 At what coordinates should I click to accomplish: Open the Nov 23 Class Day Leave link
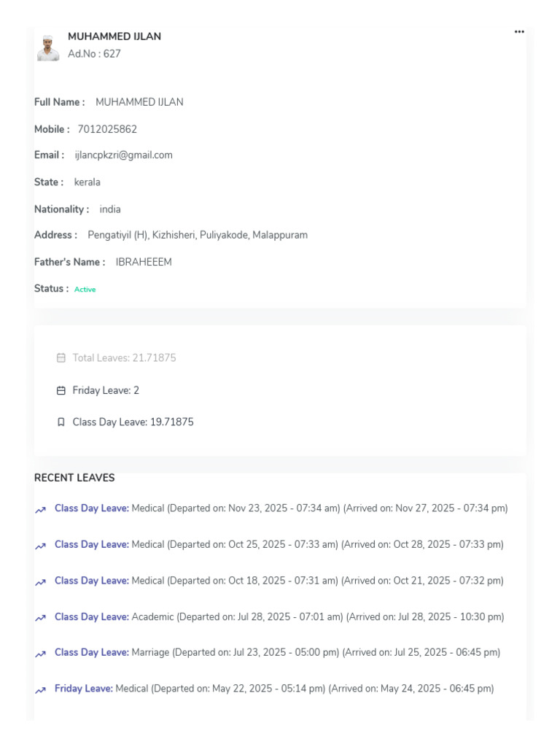tap(92, 508)
